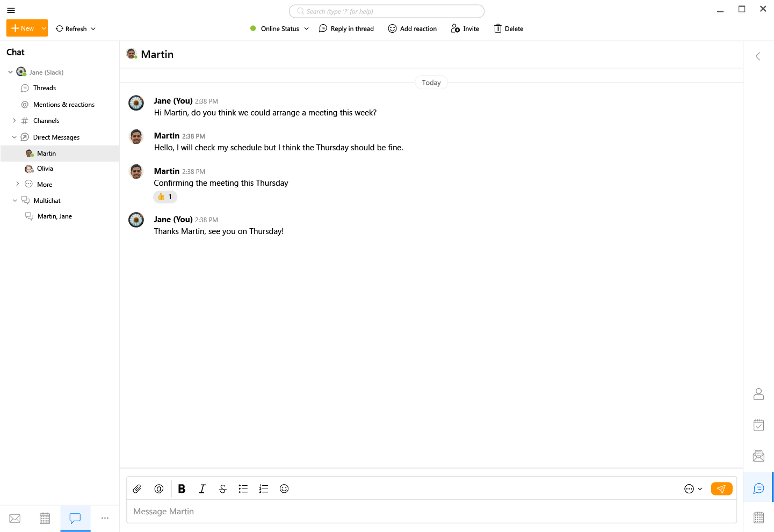Select the Olivia direct message
The image size is (774, 532).
point(45,169)
